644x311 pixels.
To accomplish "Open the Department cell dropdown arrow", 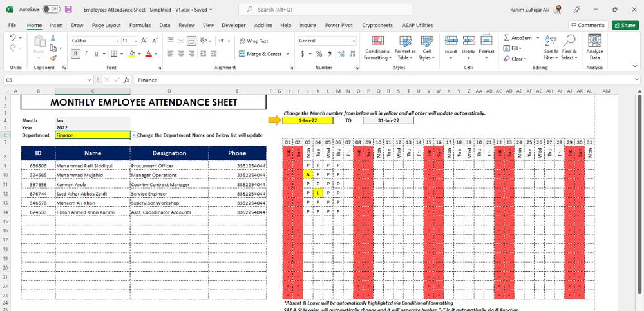I will coord(133,135).
